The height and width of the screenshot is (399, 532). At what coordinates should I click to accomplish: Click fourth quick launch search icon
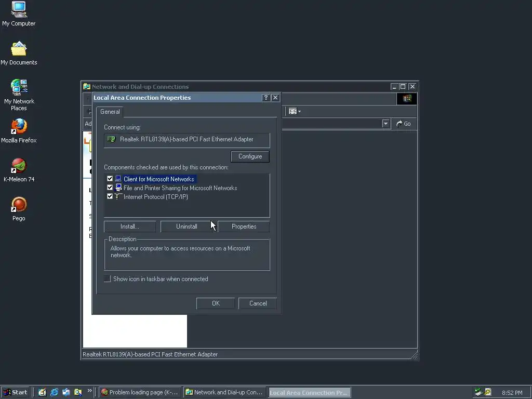(x=78, y=392)
